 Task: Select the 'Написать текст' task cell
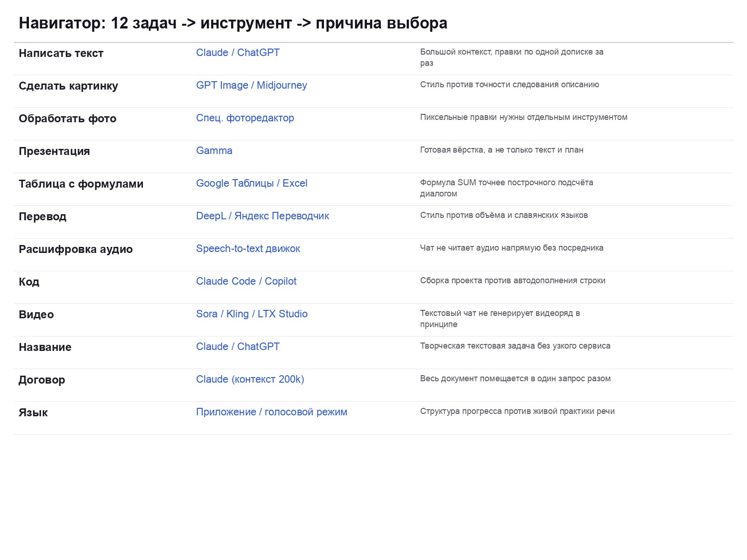(x=61, y=53)
